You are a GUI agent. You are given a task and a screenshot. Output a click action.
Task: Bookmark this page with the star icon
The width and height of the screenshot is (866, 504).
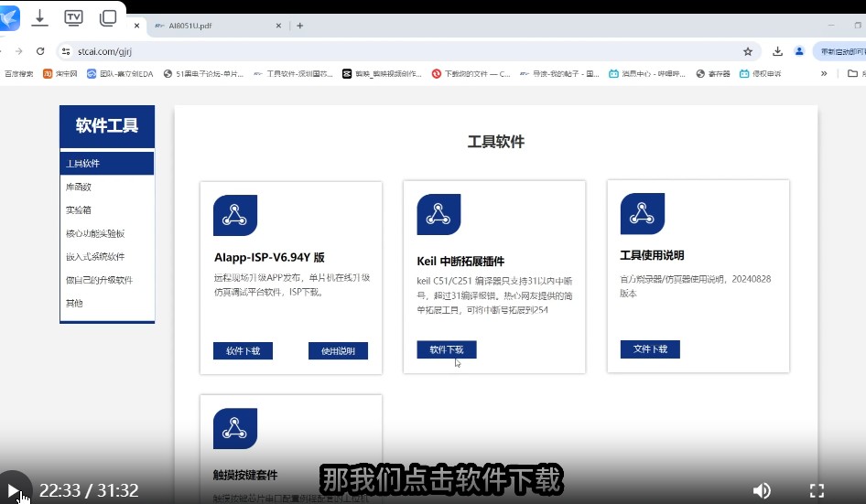748,51
